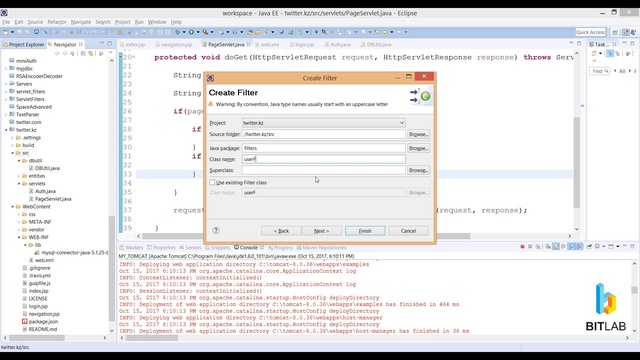Collapse the WEB-INF folder
Image resolution: width=640 pixels, height=360 pixels.
[x=19, y=237]
